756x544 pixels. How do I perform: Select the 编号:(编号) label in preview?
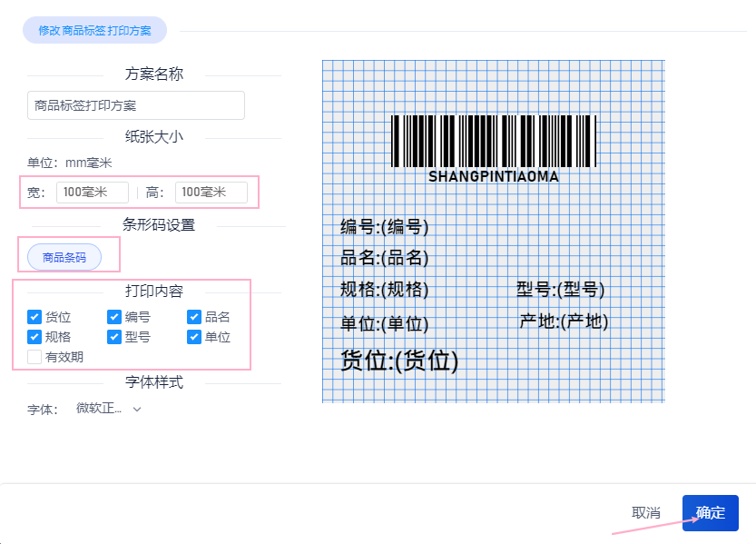[x=384, y=226]
